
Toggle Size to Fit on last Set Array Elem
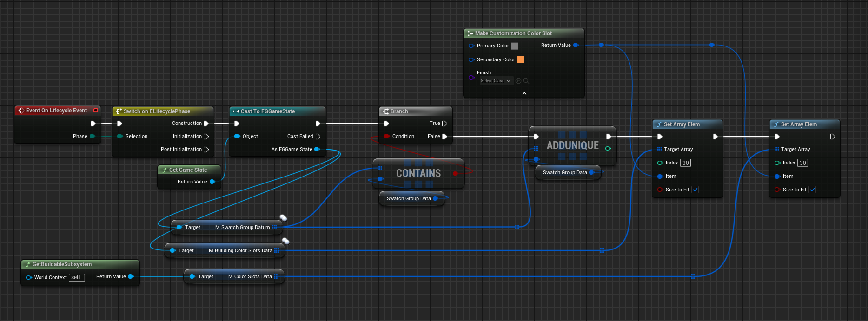point(812,190)
